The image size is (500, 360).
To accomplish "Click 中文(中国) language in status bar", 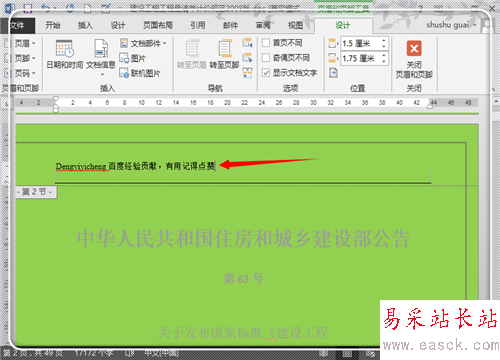I will click(161, 353).
